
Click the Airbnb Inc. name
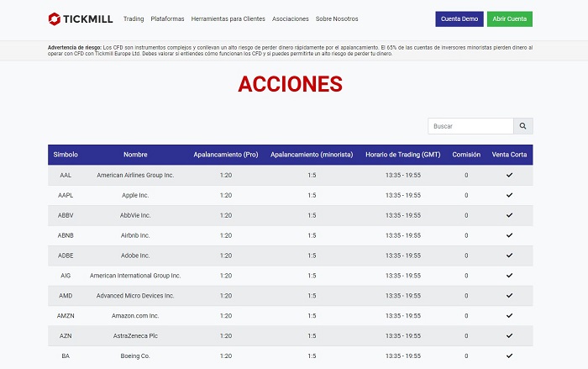[135, 235]
